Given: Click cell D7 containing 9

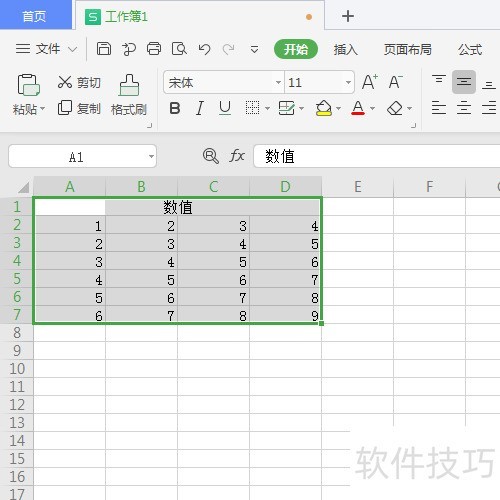Looking at the screenshot, I should (x=285, y=315).
